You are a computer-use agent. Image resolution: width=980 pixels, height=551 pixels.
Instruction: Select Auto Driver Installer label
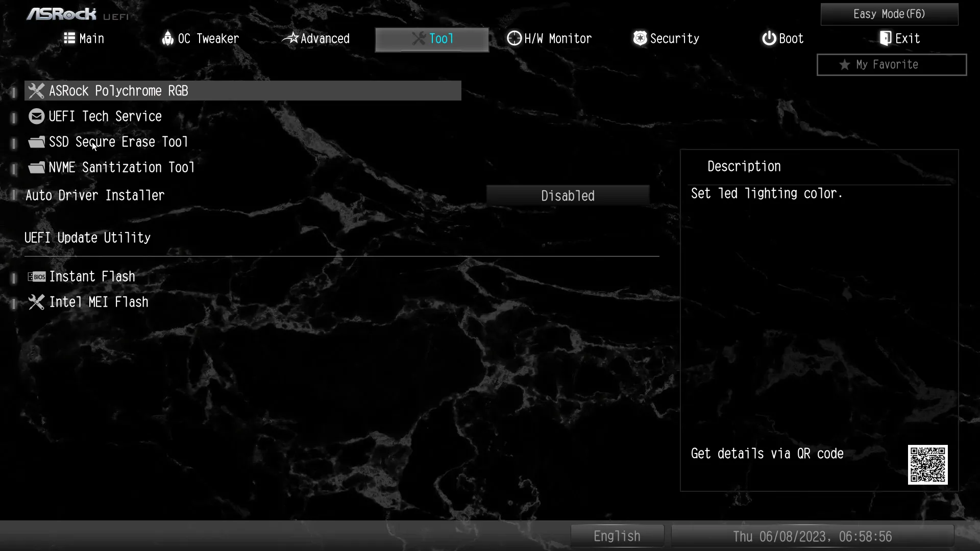click(95, 196)
